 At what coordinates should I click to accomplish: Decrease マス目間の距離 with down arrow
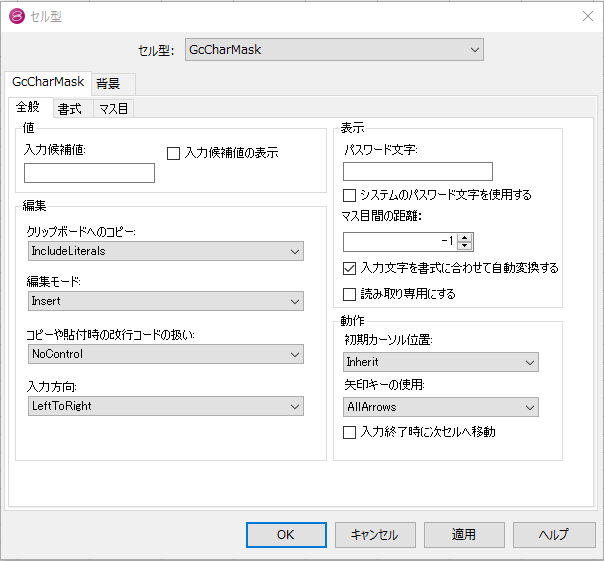point(465,246)
